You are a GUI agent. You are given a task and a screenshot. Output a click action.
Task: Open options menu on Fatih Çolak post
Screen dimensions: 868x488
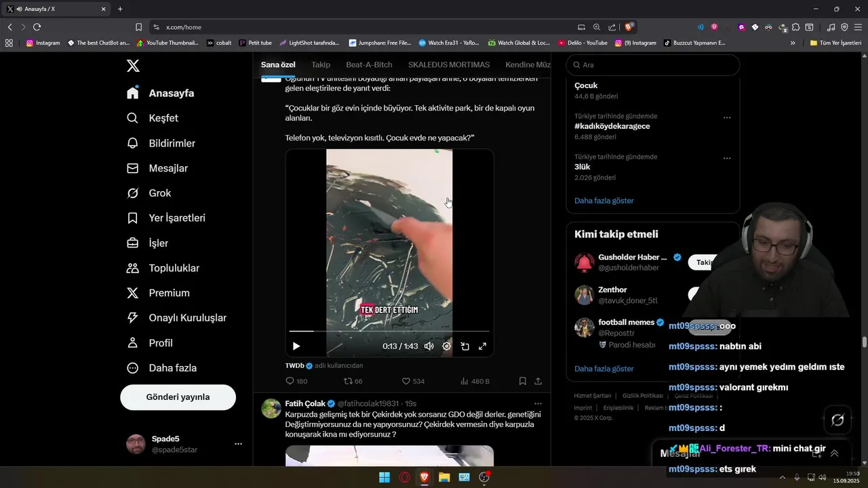pos(538,403)
